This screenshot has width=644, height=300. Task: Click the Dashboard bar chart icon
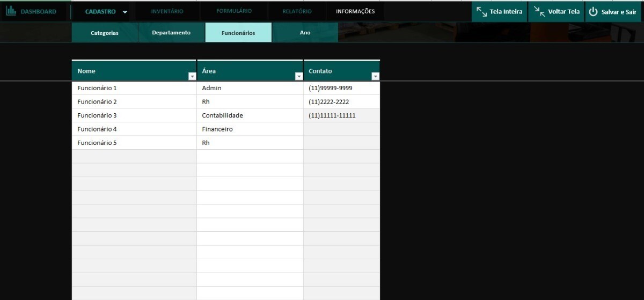tap(11, 11)
